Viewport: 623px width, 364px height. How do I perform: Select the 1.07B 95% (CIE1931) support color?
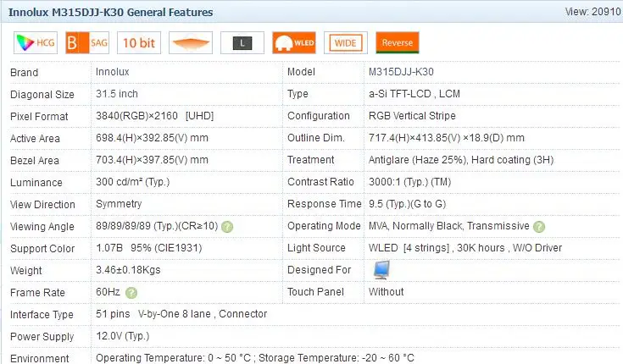[149, 248]
